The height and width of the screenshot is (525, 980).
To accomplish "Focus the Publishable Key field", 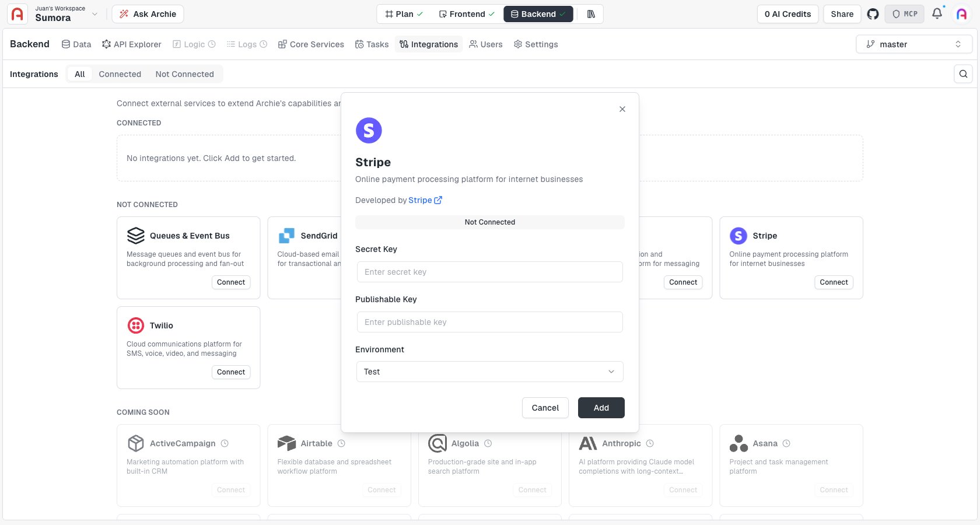I will [490, 322].
